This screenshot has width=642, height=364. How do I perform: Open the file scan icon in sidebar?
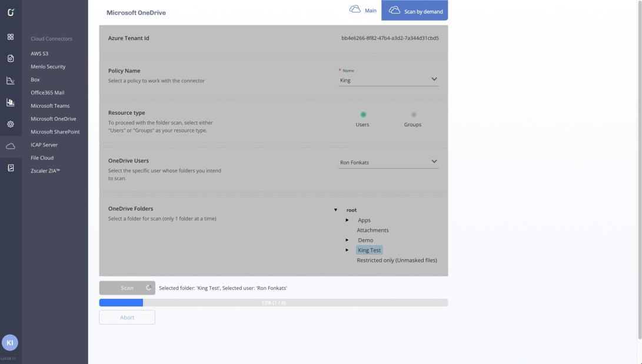11,58
